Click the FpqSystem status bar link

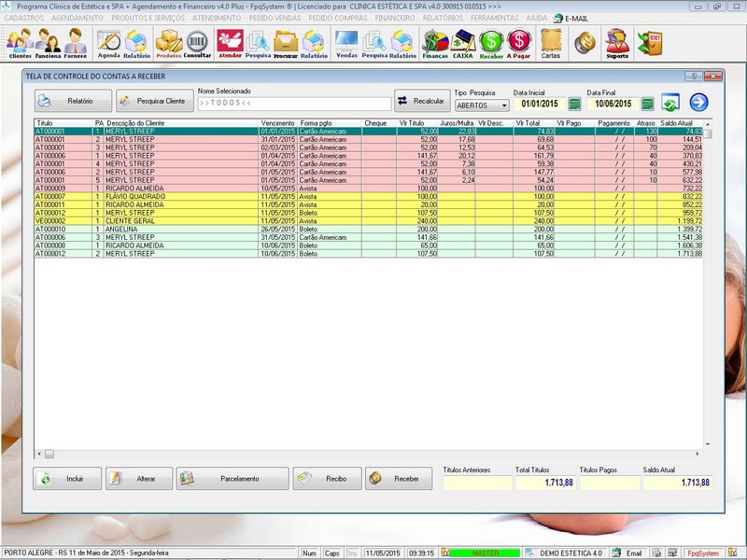tap(703, 553)
